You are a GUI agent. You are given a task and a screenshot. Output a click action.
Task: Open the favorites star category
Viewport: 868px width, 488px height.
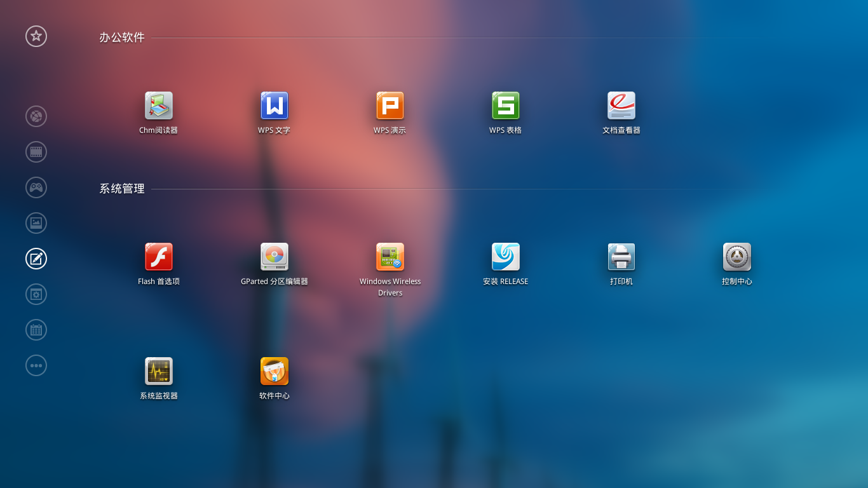[x=36, y=36]
